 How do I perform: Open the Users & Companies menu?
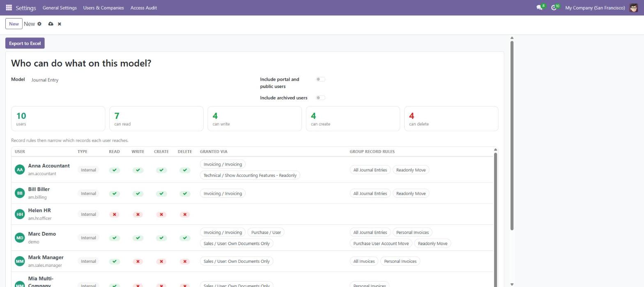pyautogui.click(x=103, y=8)
